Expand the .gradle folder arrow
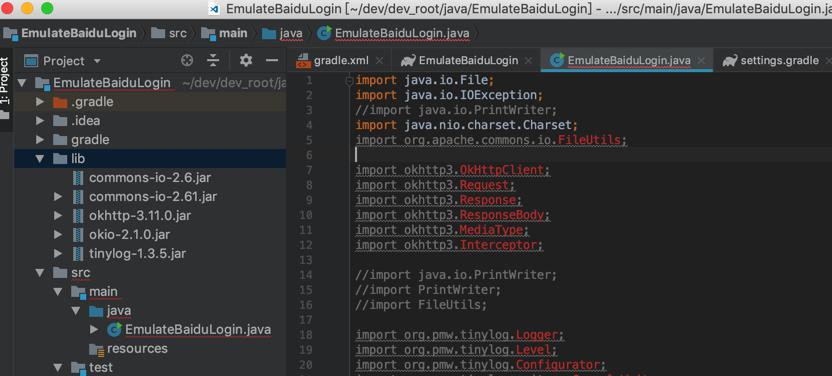 (x=40, y=102)
